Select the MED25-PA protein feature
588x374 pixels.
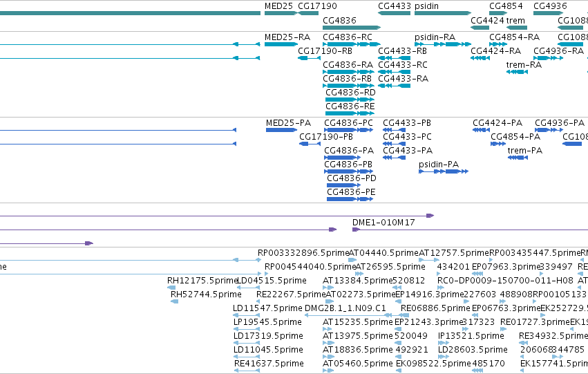[282, 130]
